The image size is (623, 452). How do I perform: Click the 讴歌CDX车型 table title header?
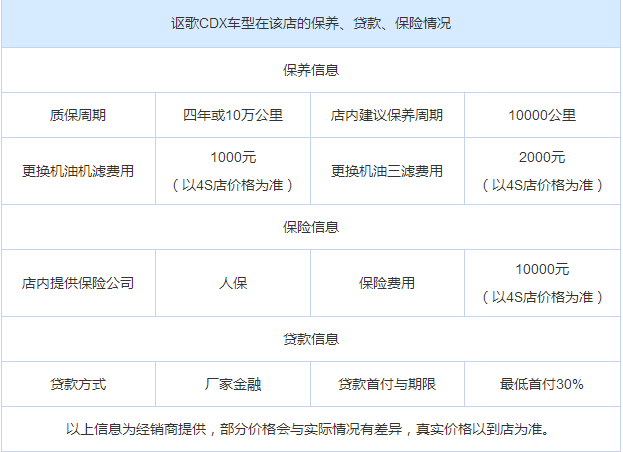click(x=311, y=23)
